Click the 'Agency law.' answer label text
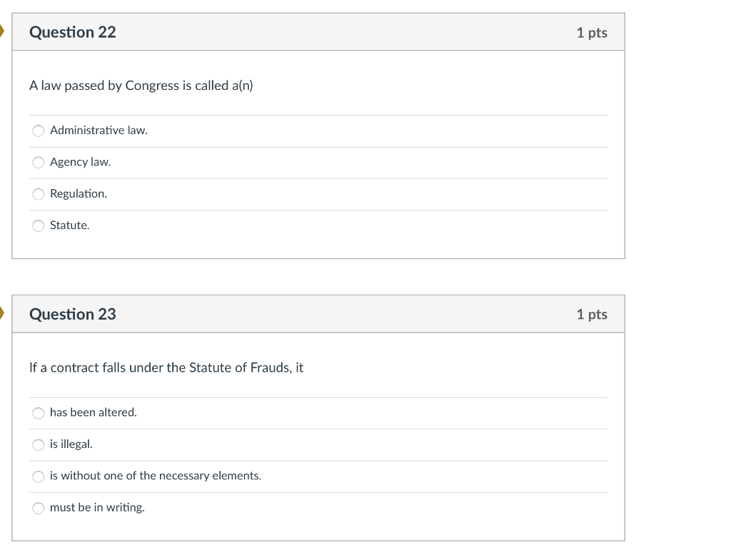 point(80,162)
